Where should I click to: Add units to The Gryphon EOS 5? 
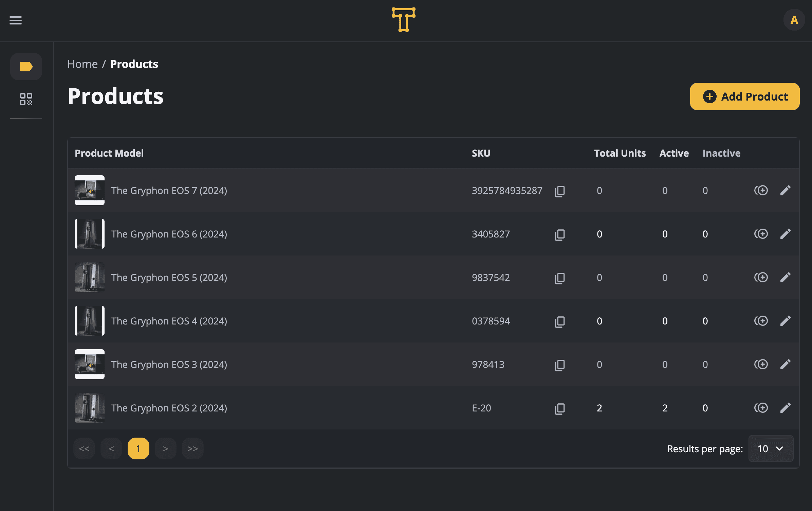click(761, 278)
